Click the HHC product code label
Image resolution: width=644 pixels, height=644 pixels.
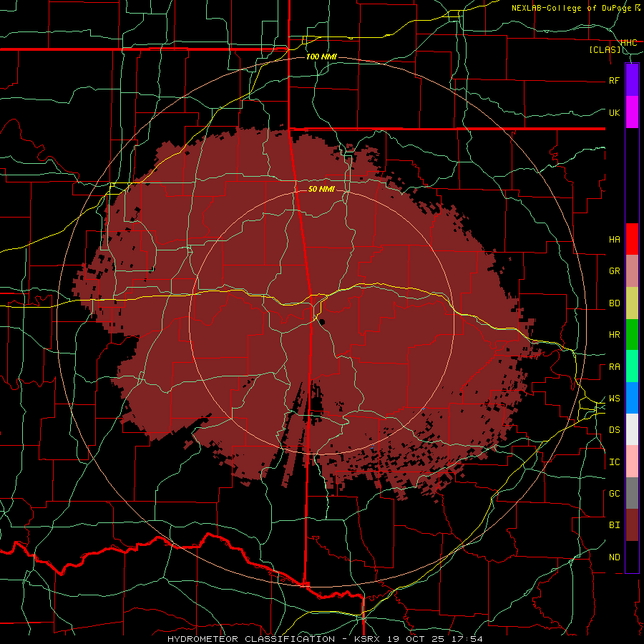coord(628,43)
